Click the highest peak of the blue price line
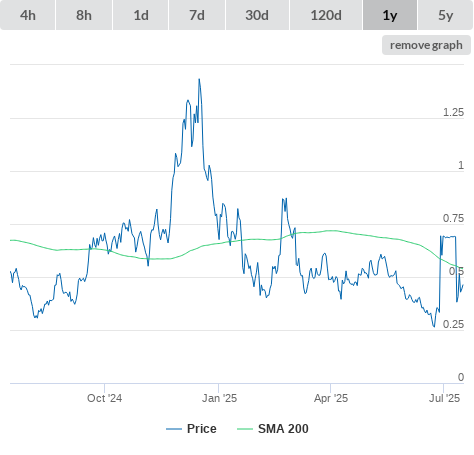 [199, 79]
